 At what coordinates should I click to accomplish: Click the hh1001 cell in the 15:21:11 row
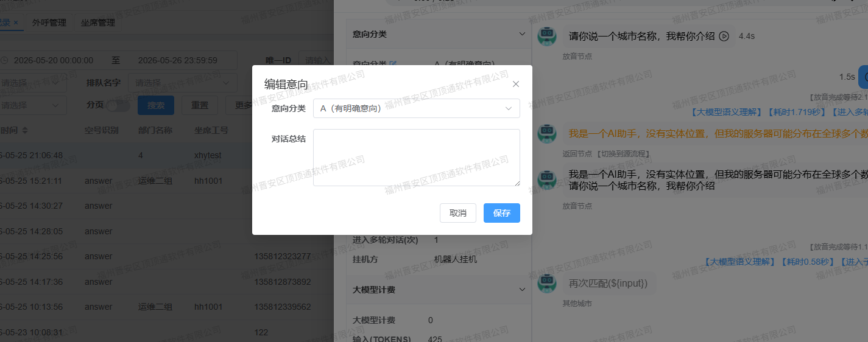(208, 181)
